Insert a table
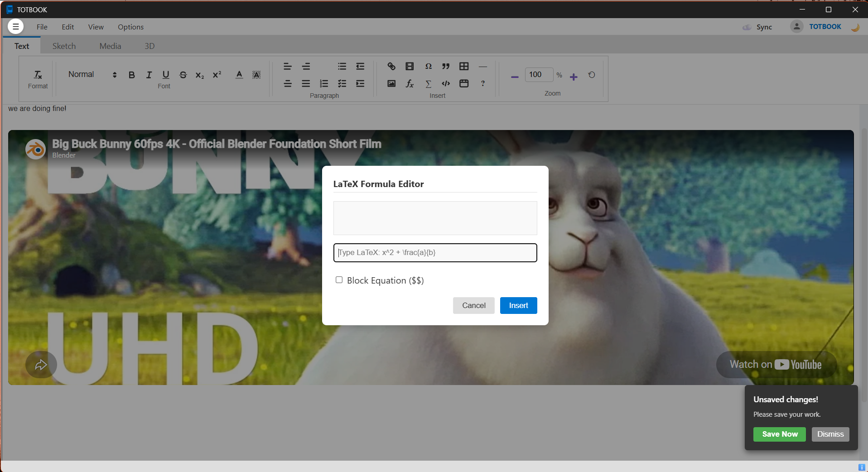 pyautogui.click(x=464, y=67)
